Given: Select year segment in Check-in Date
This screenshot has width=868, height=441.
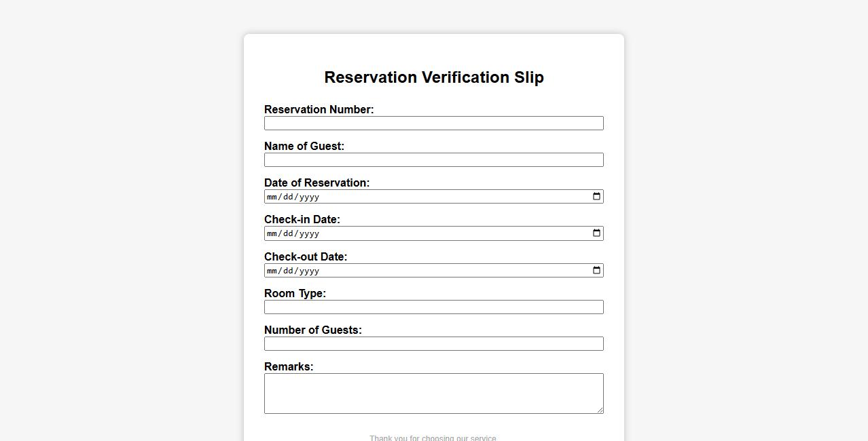Looking at the screenshot, I should point(309,234).
